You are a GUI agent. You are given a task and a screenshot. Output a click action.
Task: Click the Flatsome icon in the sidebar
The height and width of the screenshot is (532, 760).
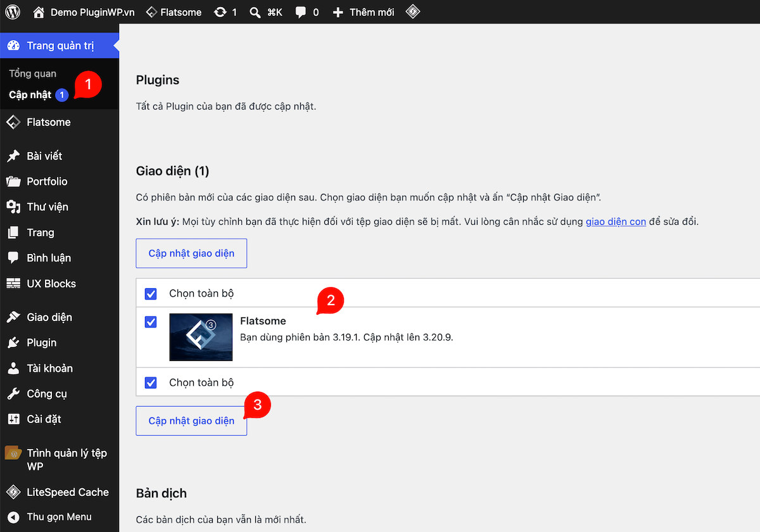[13, 122]
